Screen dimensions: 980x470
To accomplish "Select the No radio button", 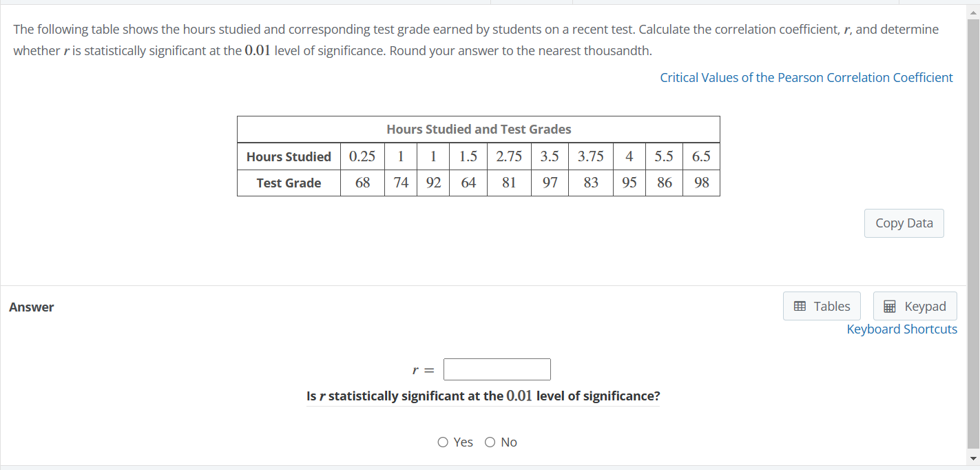I will (490, 442).
